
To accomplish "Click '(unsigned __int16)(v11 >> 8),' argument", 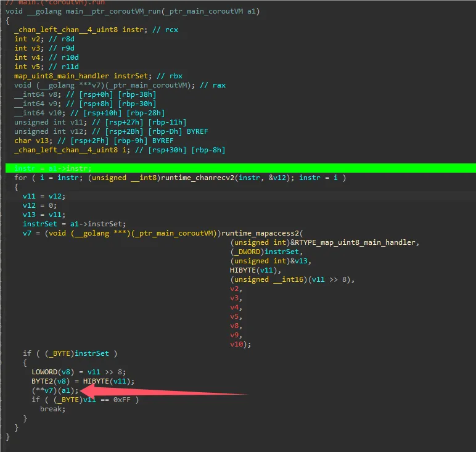I will tap(292, 279).
